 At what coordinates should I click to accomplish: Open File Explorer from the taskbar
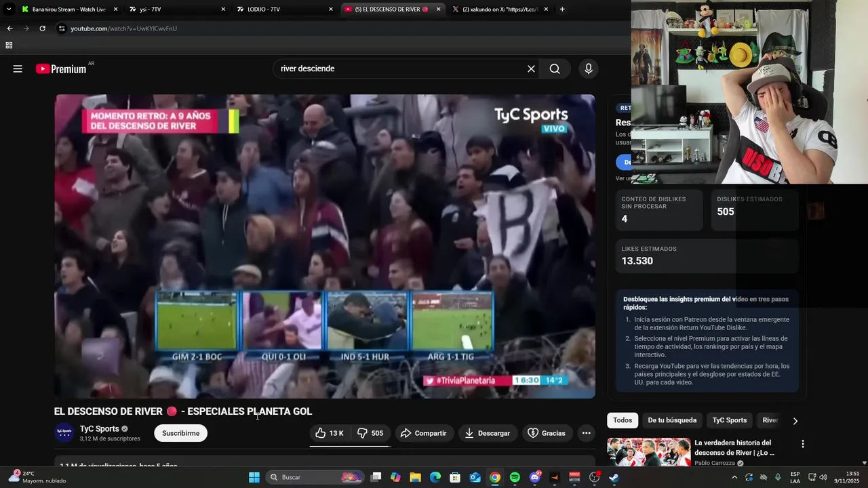pyautogui.click(x=415, y=477)
